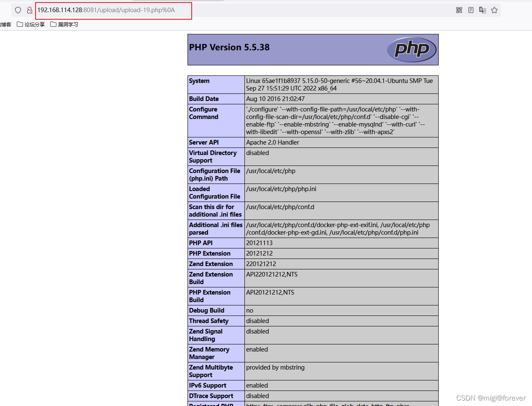Screen dimensions: 532x406
Task: Click the Loaded Configuration File php.ini path
Action: (x=281, y=189)
